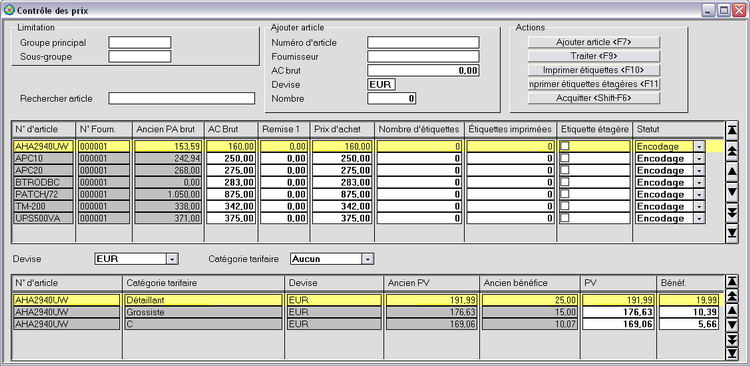Check Etiquette étagère for BTRODBC
This screenshot has width=750, height=366.
(564, 182)
